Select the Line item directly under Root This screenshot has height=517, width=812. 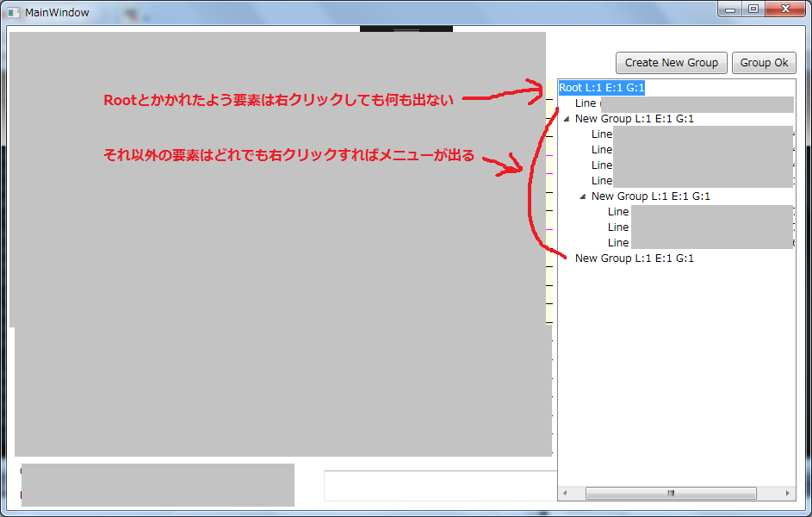[586, 103]
